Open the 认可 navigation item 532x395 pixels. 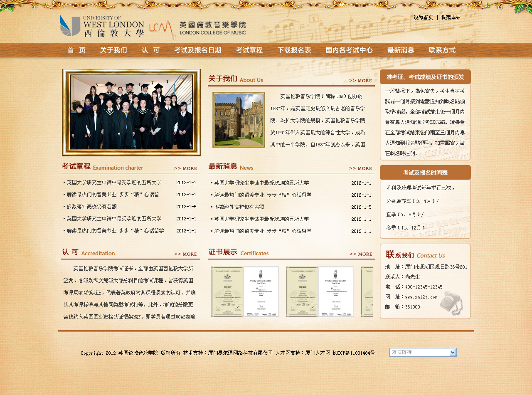click(150, 50)
